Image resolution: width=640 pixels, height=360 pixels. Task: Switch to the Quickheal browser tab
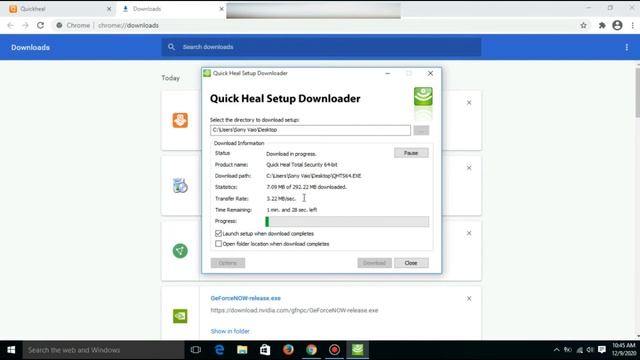point(61,9)
